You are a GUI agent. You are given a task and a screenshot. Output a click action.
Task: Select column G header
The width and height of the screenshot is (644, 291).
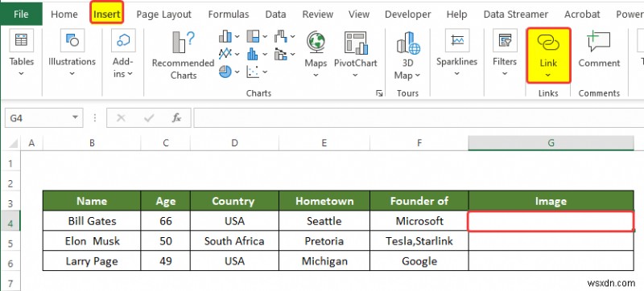click(551, 142)
